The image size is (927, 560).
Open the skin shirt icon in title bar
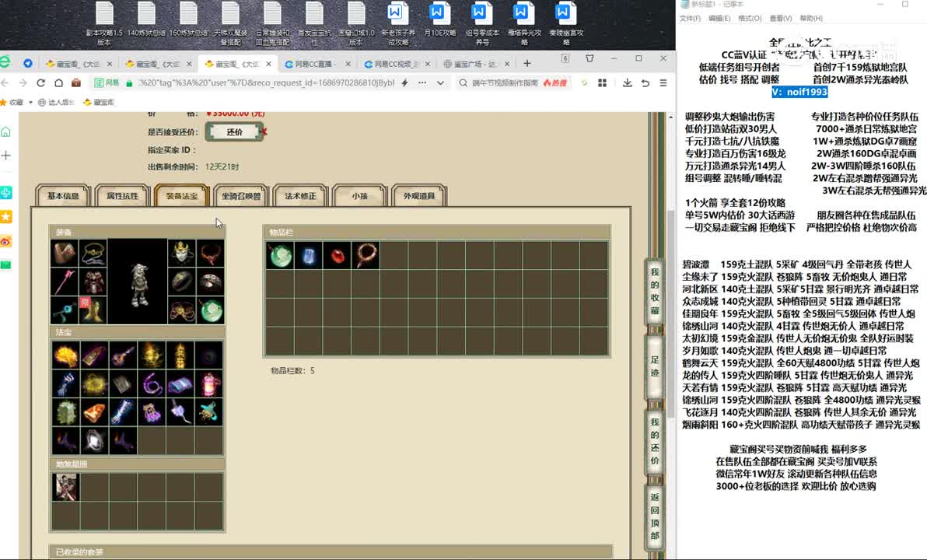[589, 58]
